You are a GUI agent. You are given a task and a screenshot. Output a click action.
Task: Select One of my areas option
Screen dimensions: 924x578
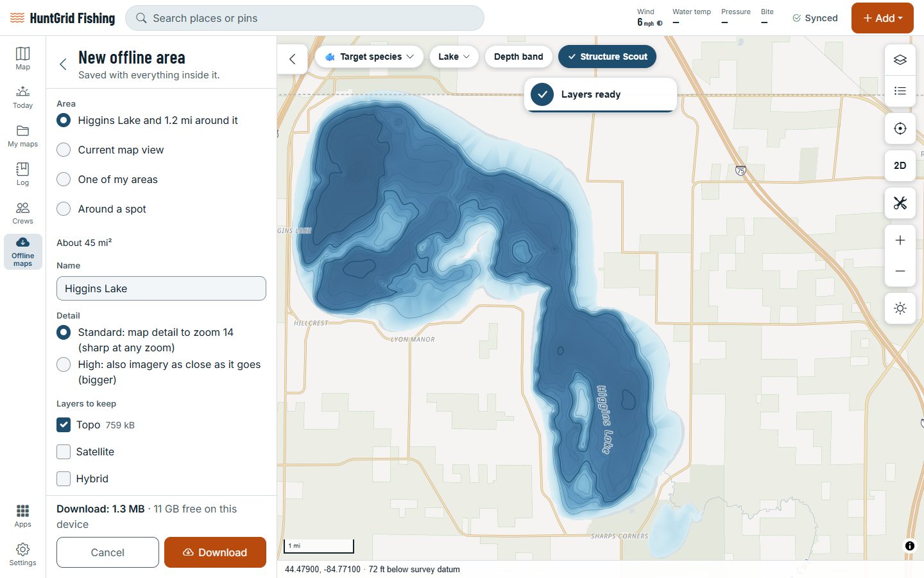(x=107, y=179)
